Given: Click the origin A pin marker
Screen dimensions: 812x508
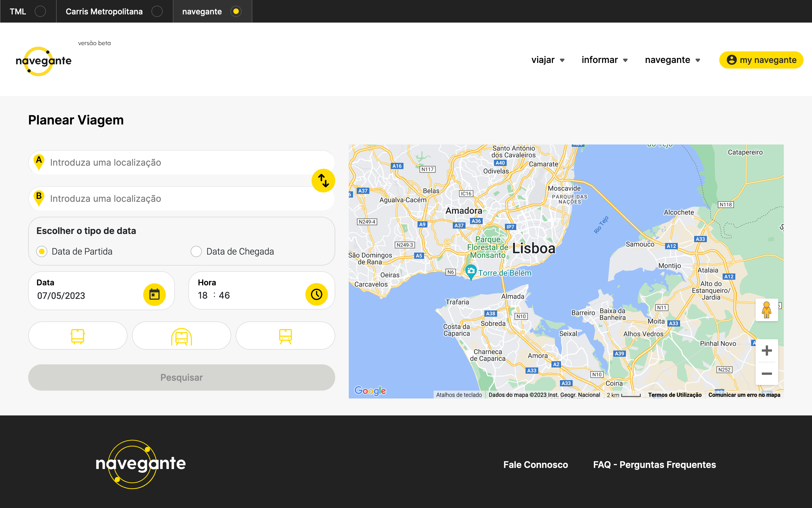Looking at the screenshot, I should 39,162.
